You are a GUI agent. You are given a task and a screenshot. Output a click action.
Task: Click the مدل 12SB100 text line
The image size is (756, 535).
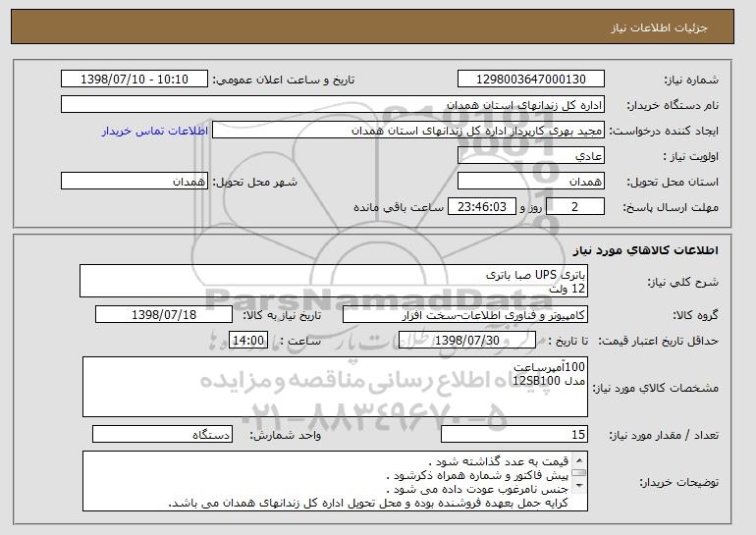(x=549, y=381)
